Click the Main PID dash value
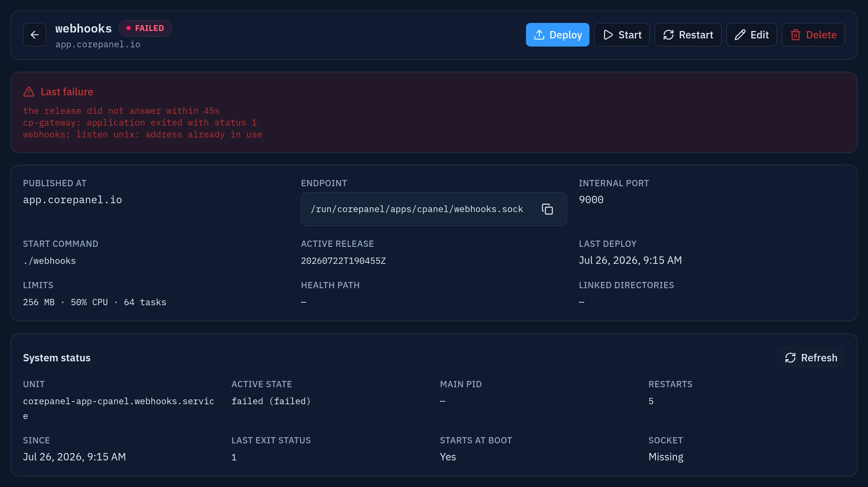The height and width of the screenshot is (487, 868). point(442,401)
